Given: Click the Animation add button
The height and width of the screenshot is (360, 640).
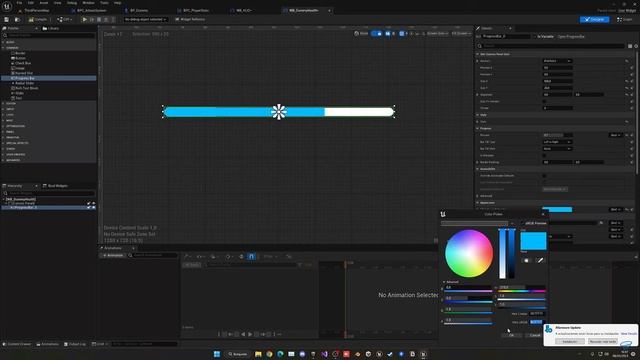Looking at the screenshot, I should tap(113, 256).
